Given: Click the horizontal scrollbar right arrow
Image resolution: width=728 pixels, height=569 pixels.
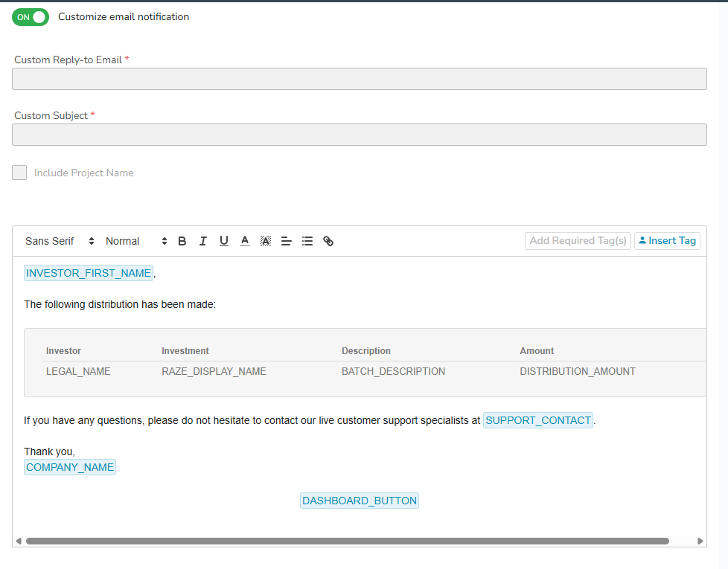Looking at the screenshot, I should click(700, 541).
